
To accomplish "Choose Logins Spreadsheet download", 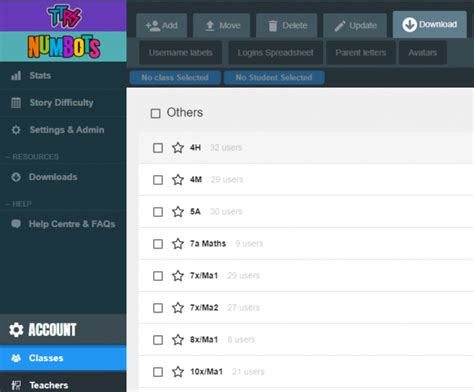I will coord(275,53).
